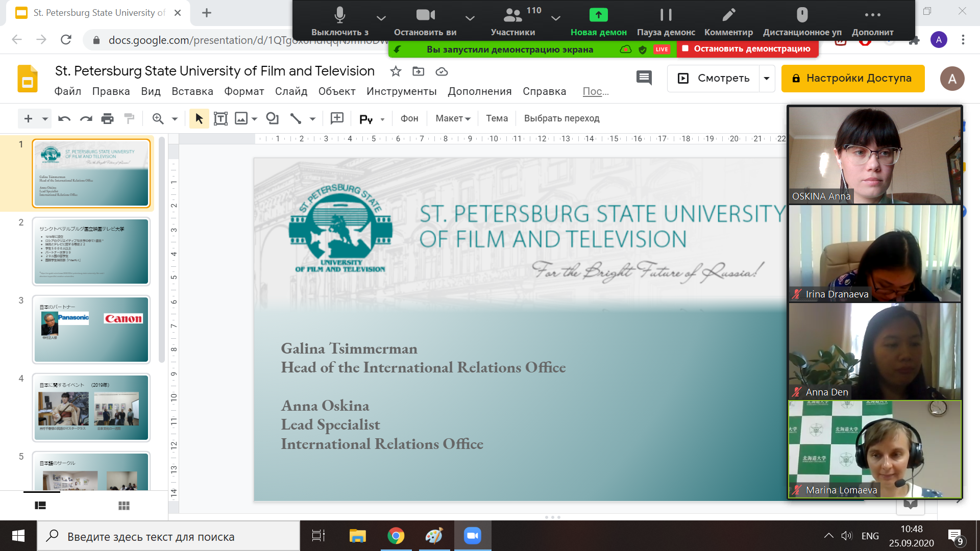Viewport: 980px width, 551px height.
Task: Select the cursor pointer tool
Action: tap(199, 119)
